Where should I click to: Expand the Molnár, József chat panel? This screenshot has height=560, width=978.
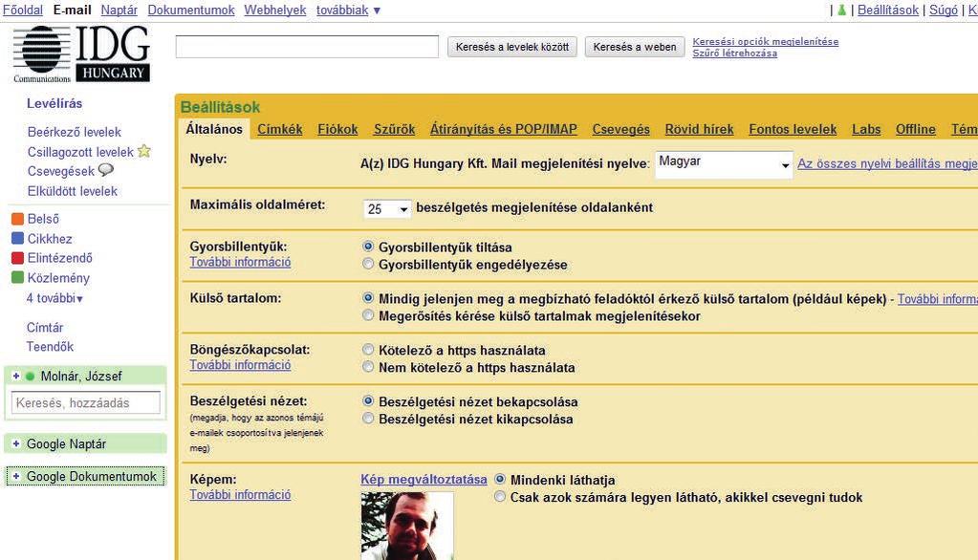(16, 376)
